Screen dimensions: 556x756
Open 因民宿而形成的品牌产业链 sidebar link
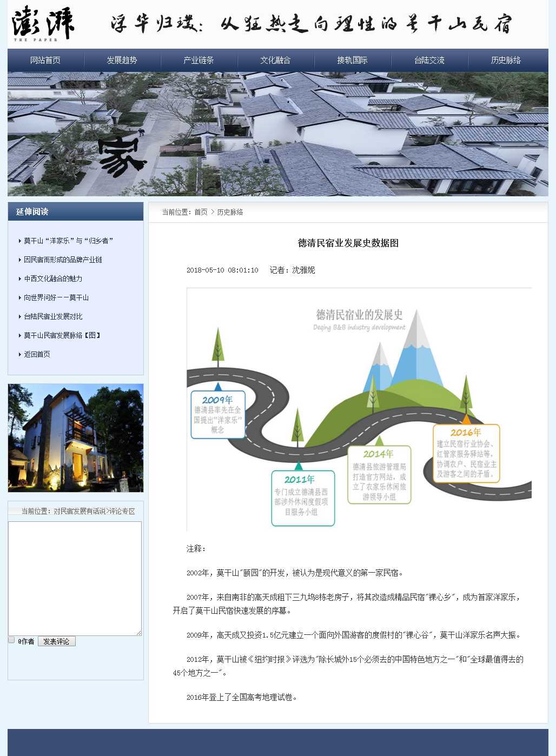(63, 260)
